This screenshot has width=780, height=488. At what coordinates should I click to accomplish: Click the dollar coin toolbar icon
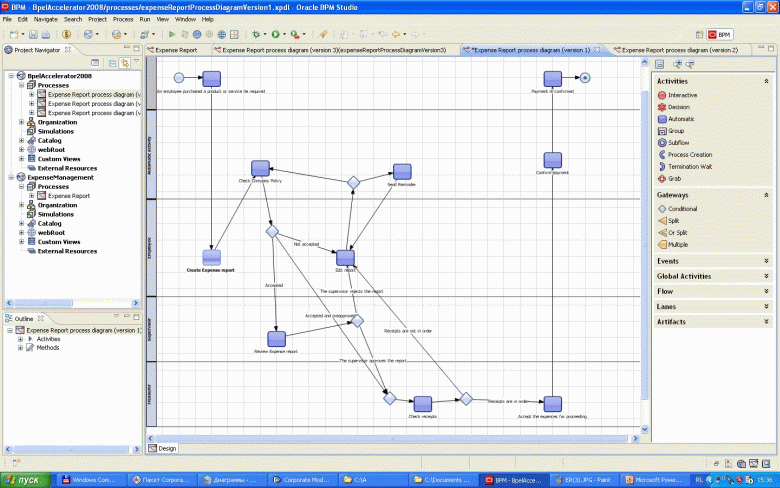[66, 34]
